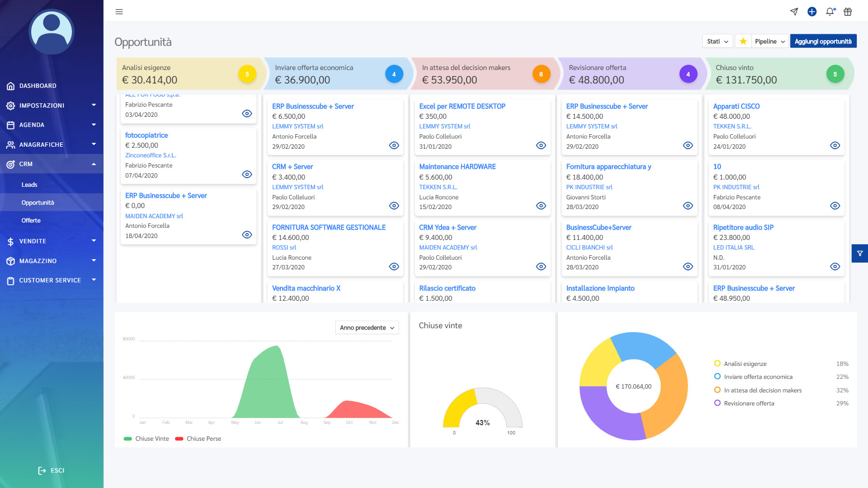Click the Agenda calendar icon
868x488 pixels.
click(11, 125)
